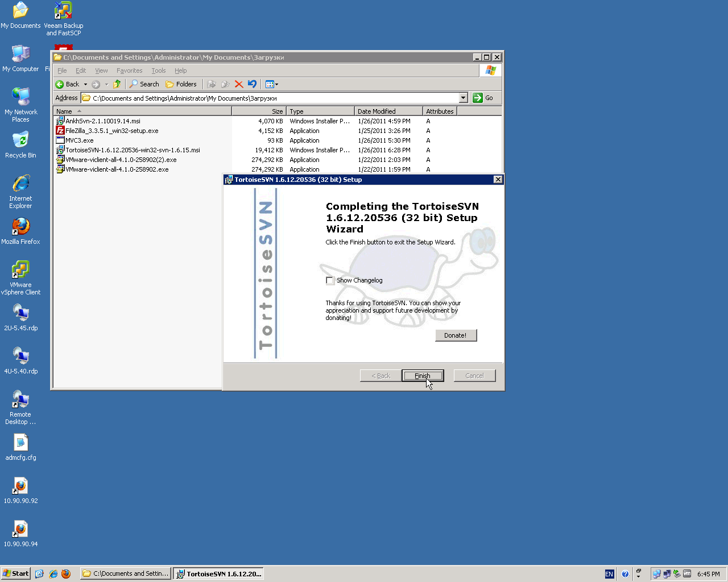Image resolution: width=728 pixels, height=582 pixels.
Task: Open Search pane in Explorer toolbar
Action: pyautogui.click(x=144, y=84)
